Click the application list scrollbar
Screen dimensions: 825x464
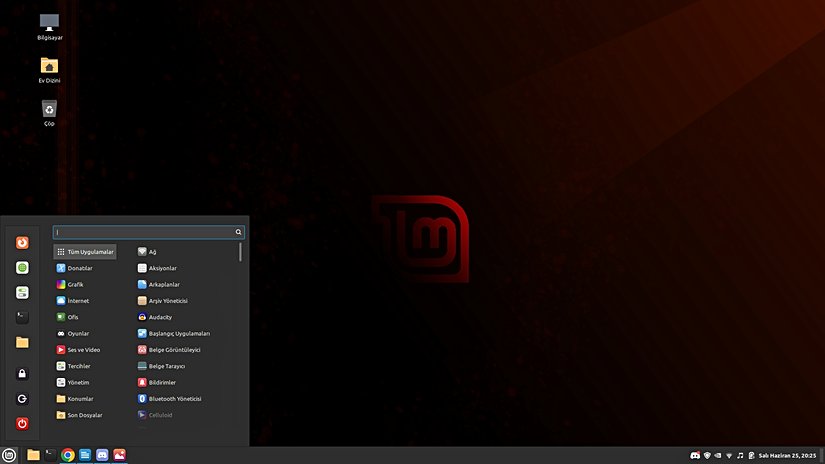(x=240, y=252)
